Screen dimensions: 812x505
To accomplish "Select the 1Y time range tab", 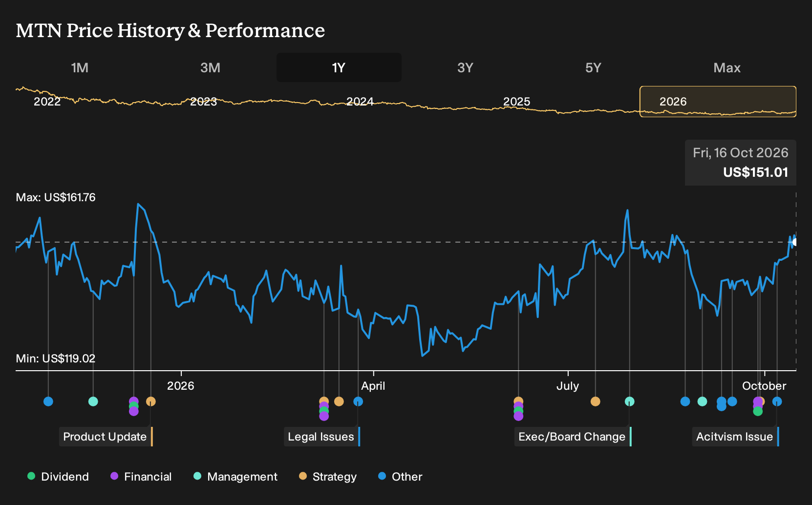I will tap(339, 67).
